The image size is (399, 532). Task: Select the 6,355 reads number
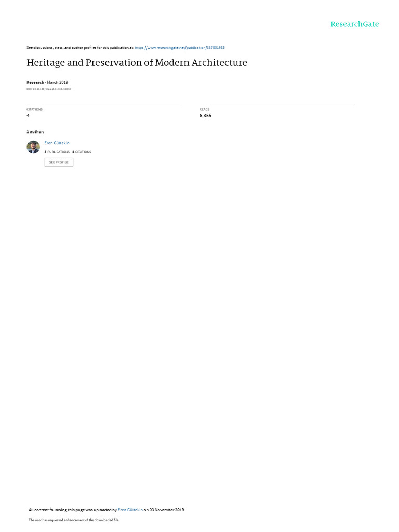(x=205, y=116)
